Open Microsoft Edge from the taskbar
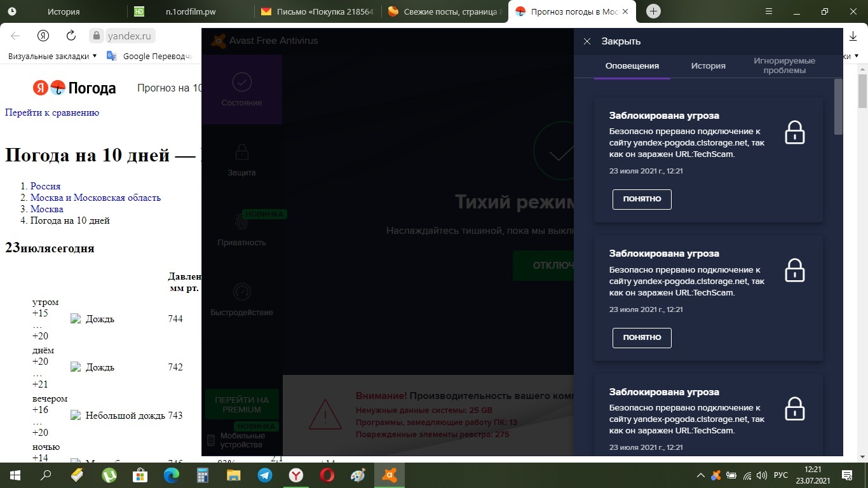Image resolution: width=868 pixels, height=488 pixels. pos(172,475)
